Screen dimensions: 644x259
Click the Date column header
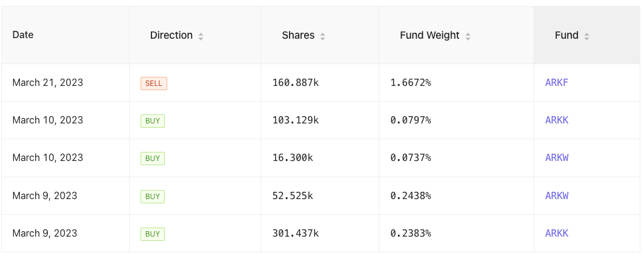coord(23,35)
